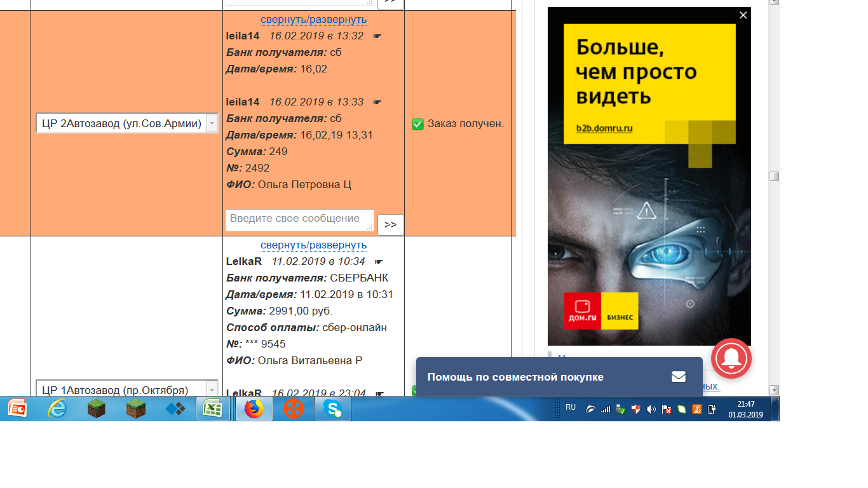The image size is (868, 488).
Task: Click the Введите свое сообщение message field
Action: 300,220
